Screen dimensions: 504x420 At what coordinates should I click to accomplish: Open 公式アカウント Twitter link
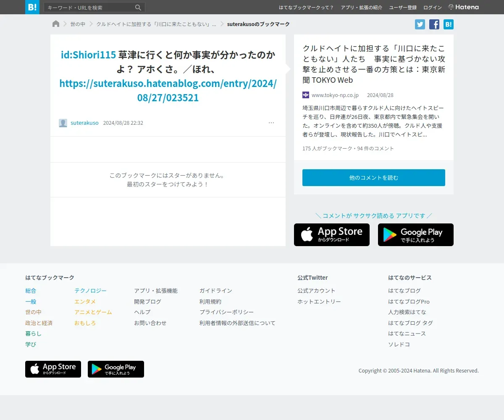tap(316, 291)
